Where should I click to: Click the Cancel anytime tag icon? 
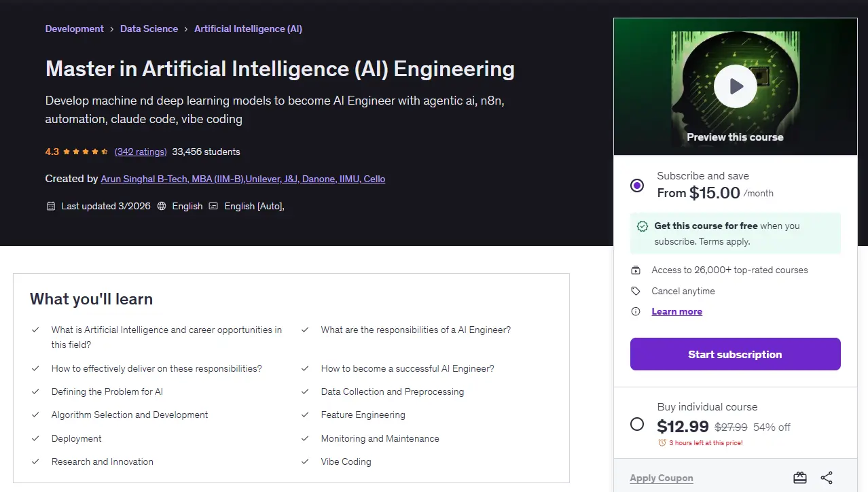[636, 291]
